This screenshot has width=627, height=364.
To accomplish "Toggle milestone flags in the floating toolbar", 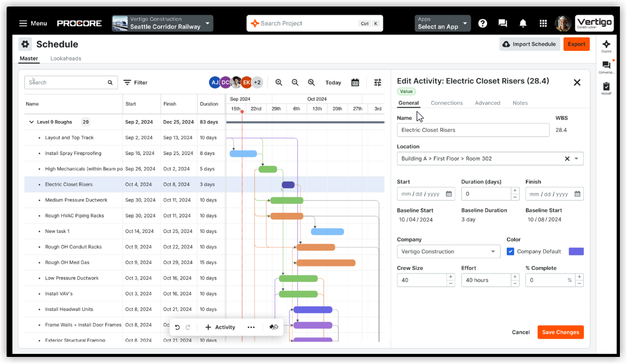I will (274, 327).
